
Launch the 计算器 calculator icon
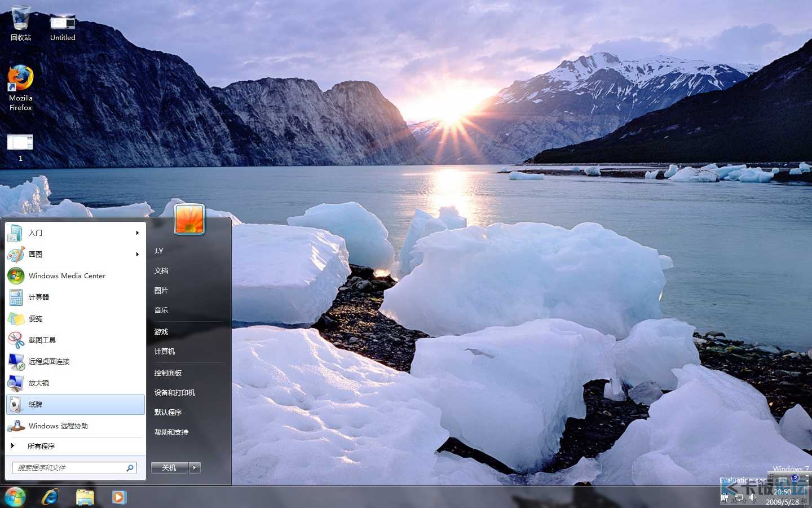[15, 297]
